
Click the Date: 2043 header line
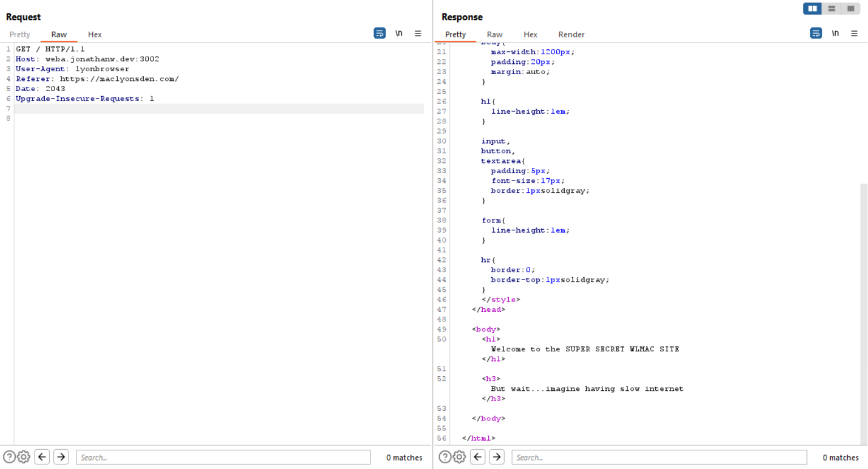(x=40, y=89)
